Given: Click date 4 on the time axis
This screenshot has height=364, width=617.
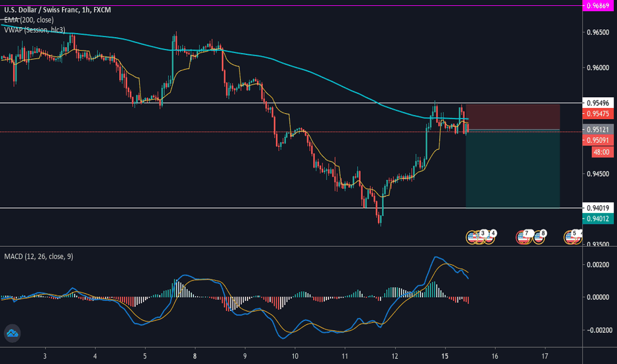Looking at the screenshot, I should coord(95,356).
